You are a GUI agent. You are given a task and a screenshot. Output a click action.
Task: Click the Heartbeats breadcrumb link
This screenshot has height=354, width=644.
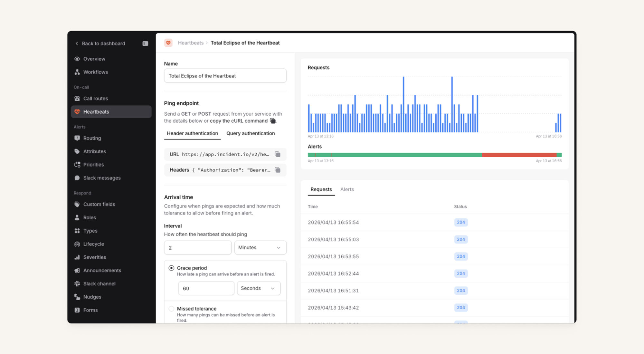pos(191,43)
